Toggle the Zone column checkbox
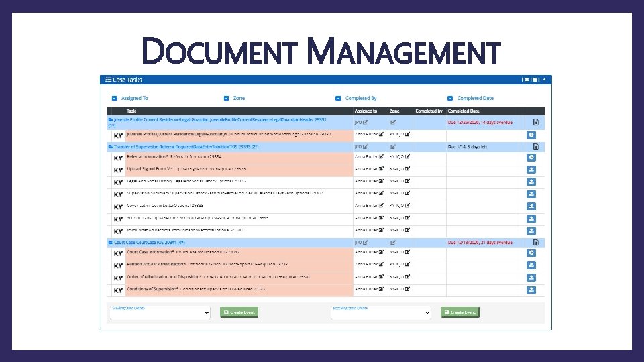Image resolution: width=644 pixels, height=362 pixels. [x=226, y=98]
